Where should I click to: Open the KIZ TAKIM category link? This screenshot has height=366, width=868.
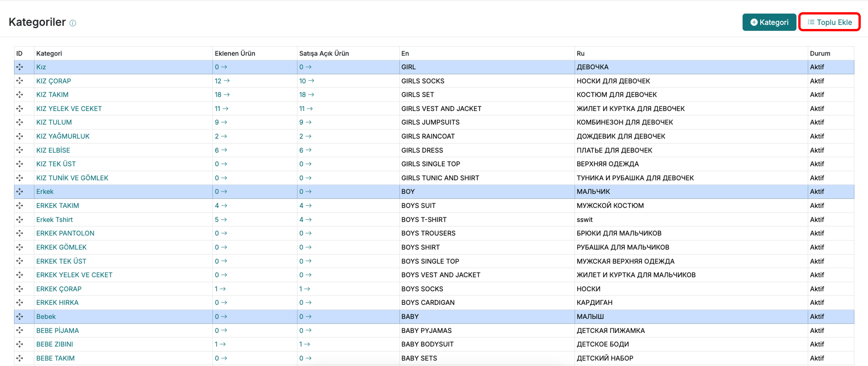tap(53, 95)
